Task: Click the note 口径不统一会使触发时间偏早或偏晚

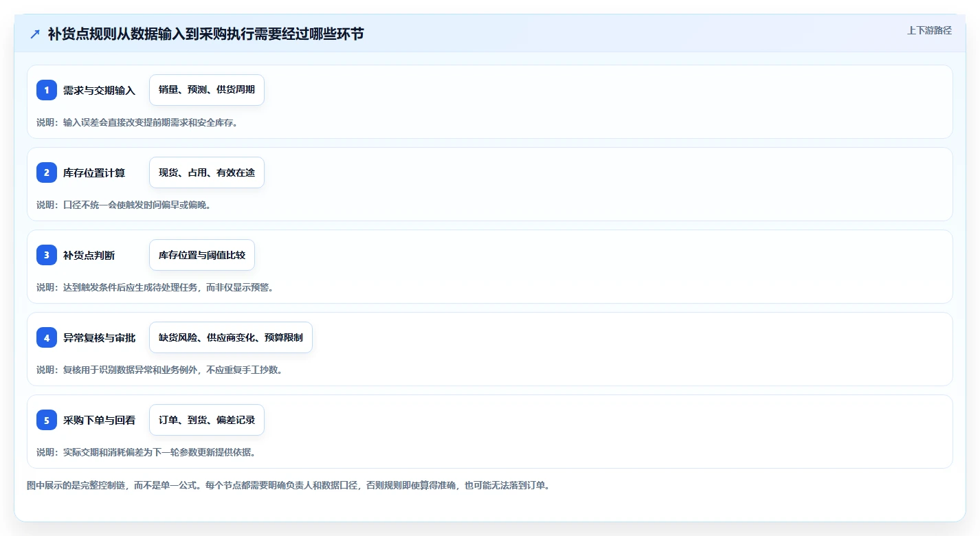Action: 123,205
